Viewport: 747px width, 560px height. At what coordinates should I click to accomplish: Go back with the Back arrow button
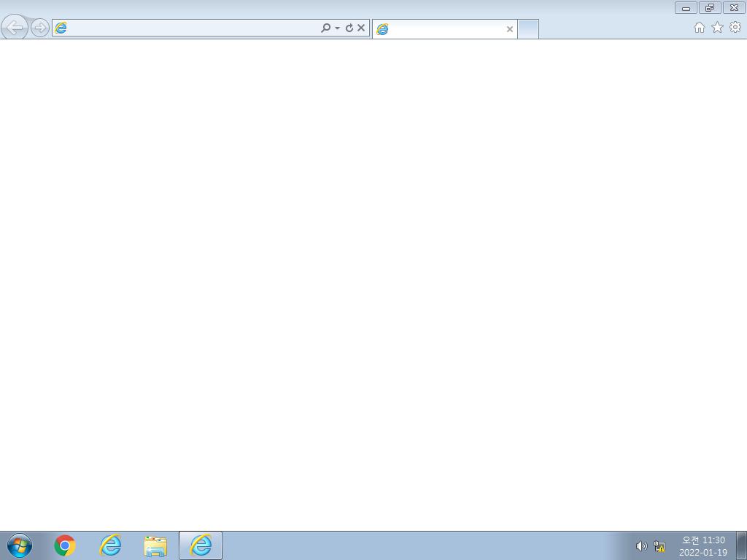(15, 27)
